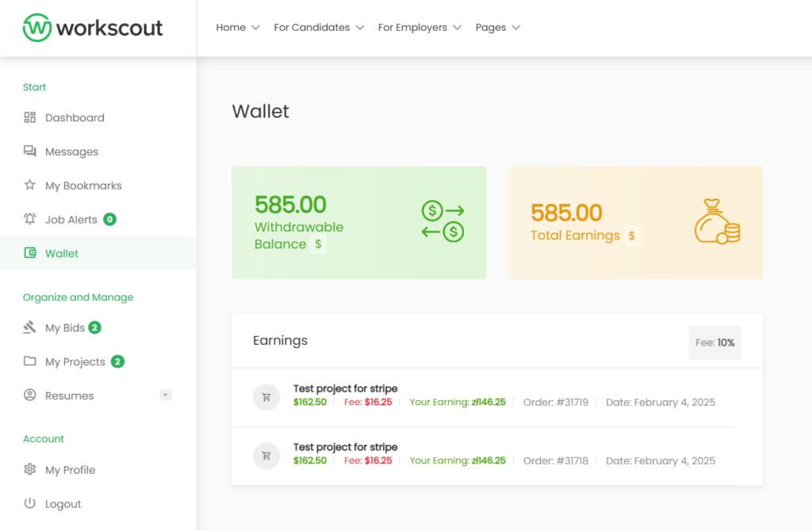The width and height of the screenshot is (812, 531).
Task: Open order #31718 Test project for stripe
Action: pyautogui.click(x=346, y=446)
